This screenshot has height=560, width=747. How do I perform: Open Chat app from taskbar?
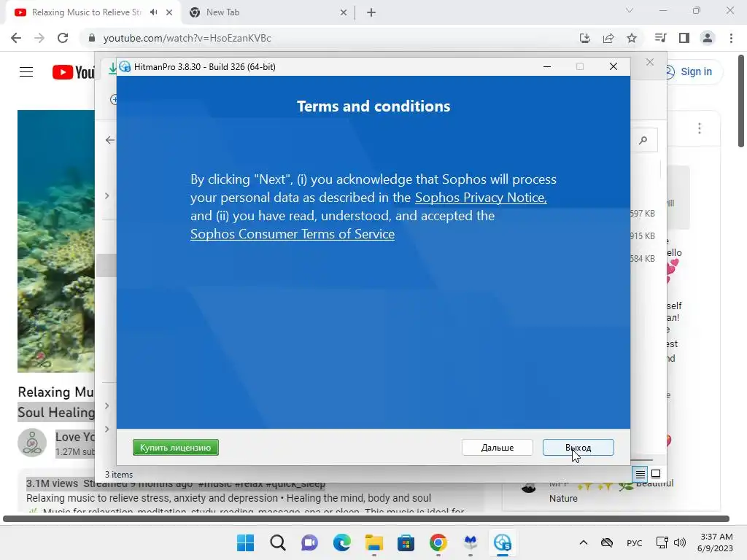coord(309,542)
